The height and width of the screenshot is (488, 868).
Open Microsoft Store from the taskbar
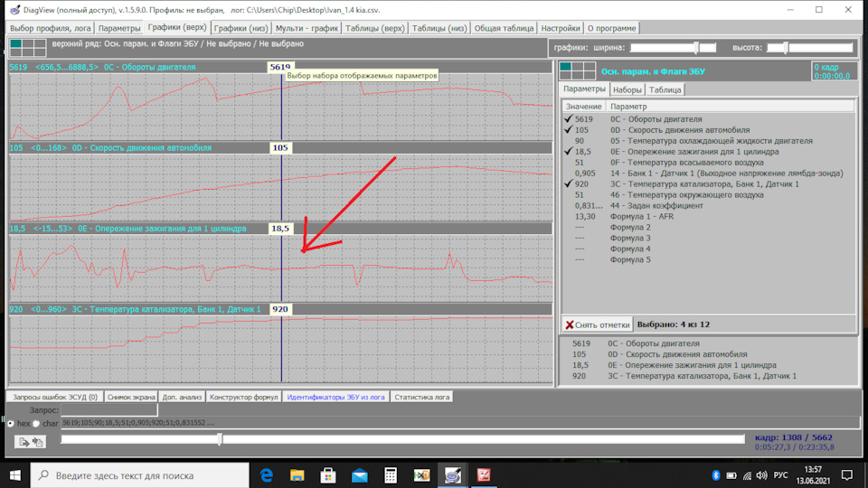(328, 475)
